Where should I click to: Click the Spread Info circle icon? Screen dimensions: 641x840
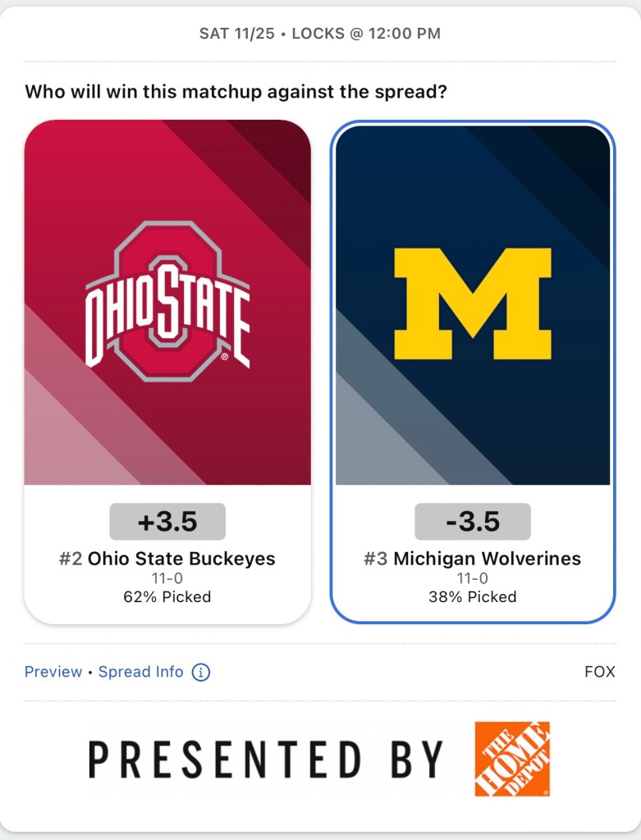(x=201, y=673)
